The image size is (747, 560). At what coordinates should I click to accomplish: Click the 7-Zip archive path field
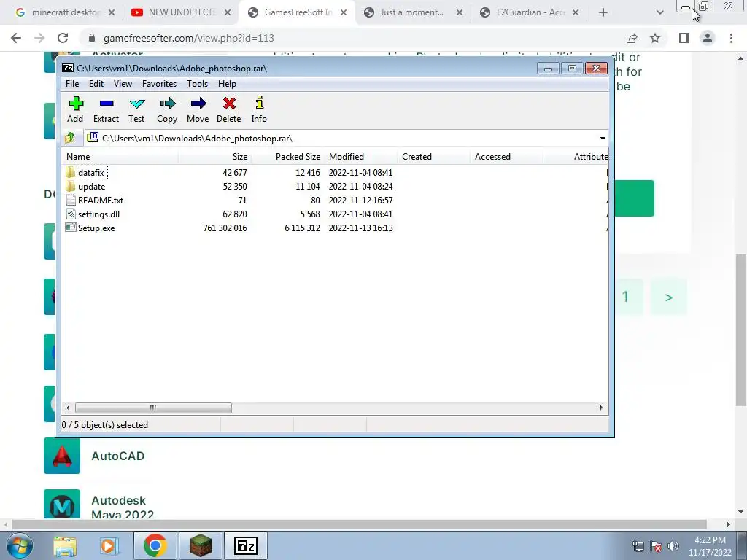pos(341,138)
